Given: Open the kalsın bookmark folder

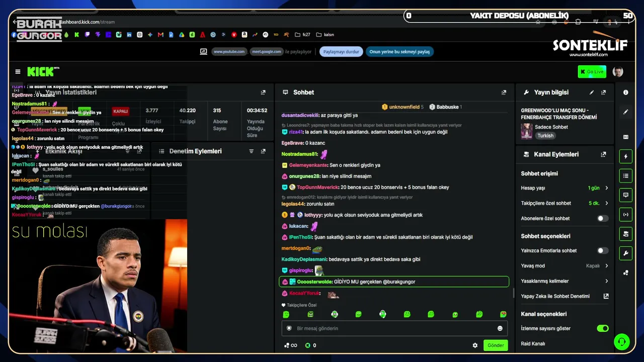Looking at the screenshot, I should pyautogui.click(x=325, y=35).
